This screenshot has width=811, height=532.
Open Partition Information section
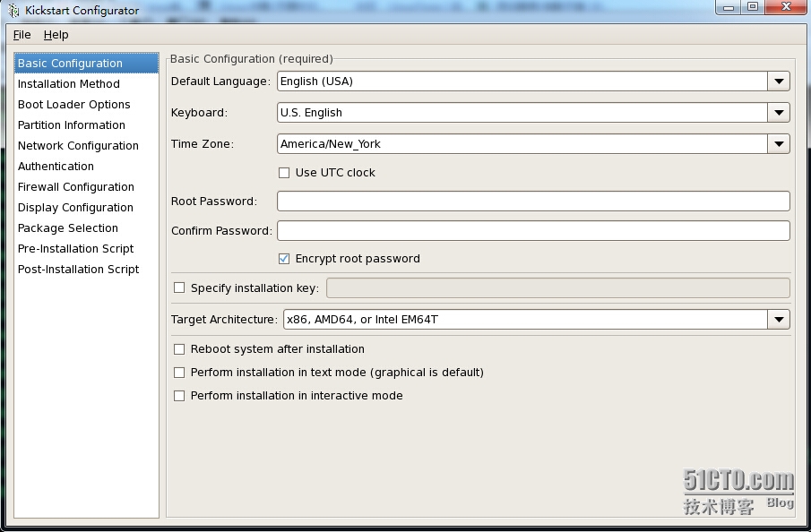pos(86,125)
